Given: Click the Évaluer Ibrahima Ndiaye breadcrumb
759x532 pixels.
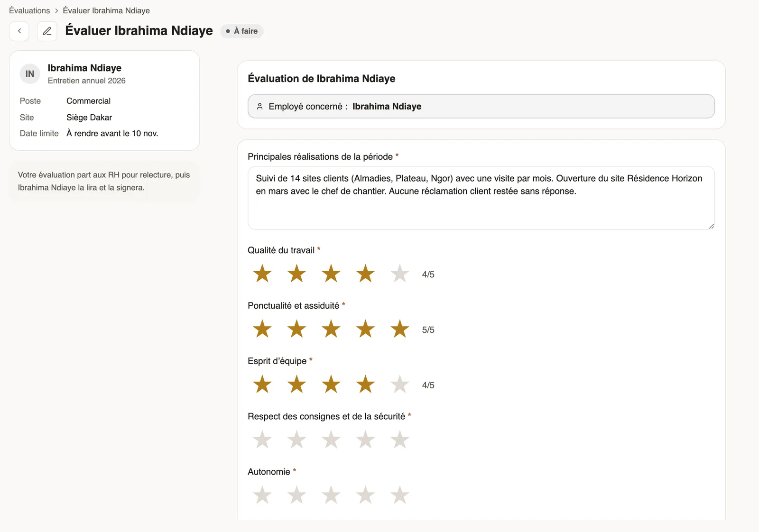Looking at the screenshot, I should 106,10.
